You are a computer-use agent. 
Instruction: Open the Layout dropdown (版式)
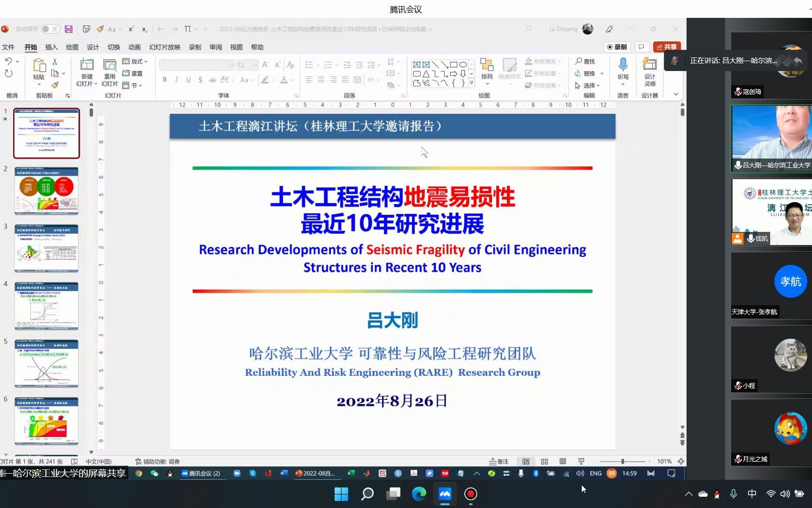click(135, 61)
